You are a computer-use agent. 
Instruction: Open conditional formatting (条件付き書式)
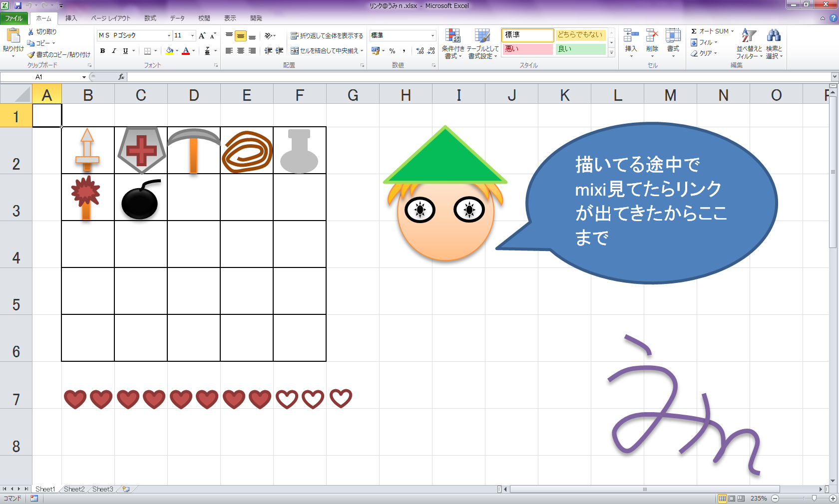tap(453, 44)
